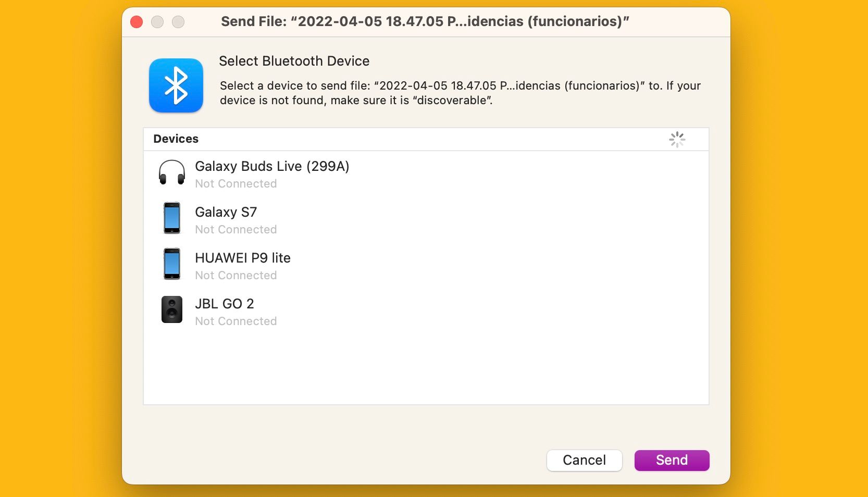Screen dimensions: 868x497
Task: Click the phone icon next to Galaxy S7
Action: (x=171, y=218)
